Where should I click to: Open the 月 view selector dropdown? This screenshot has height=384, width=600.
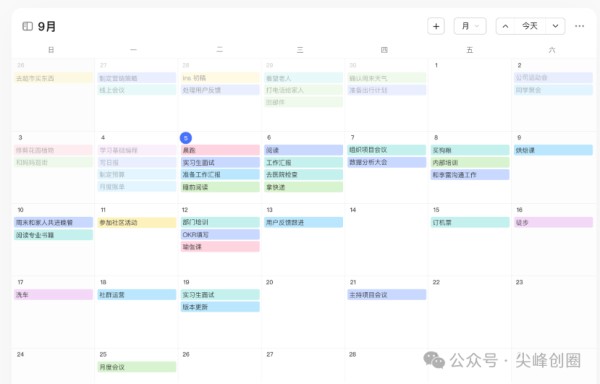coord(470,26)
